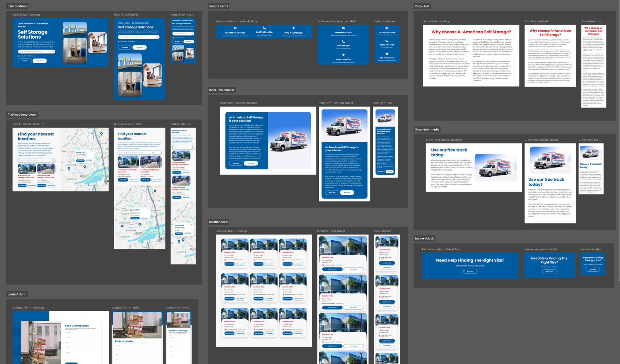Click the phone icon on features-3-col-cards-tablet

[343, 41]
